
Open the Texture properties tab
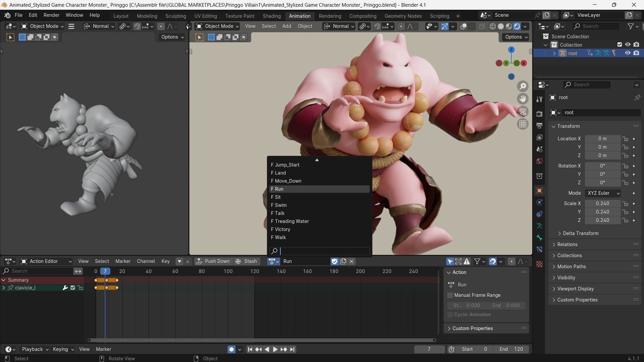coord(539,264)
